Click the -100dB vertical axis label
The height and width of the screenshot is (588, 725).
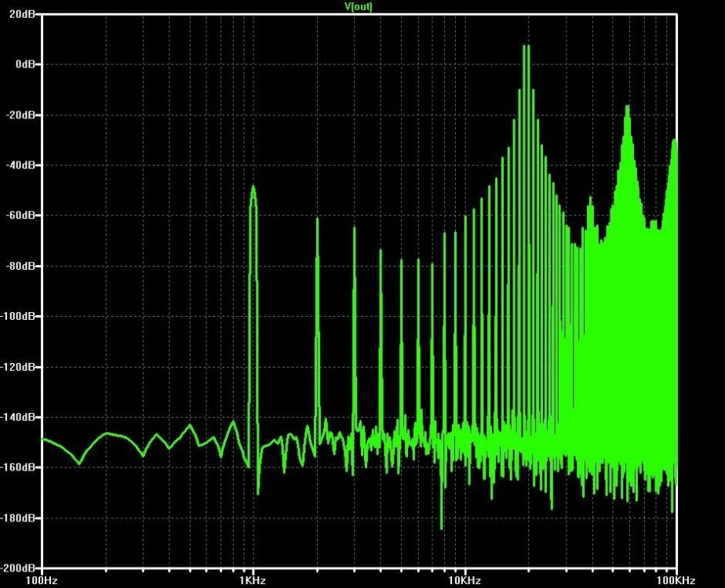pyautogui.click(x=17, y=317)
